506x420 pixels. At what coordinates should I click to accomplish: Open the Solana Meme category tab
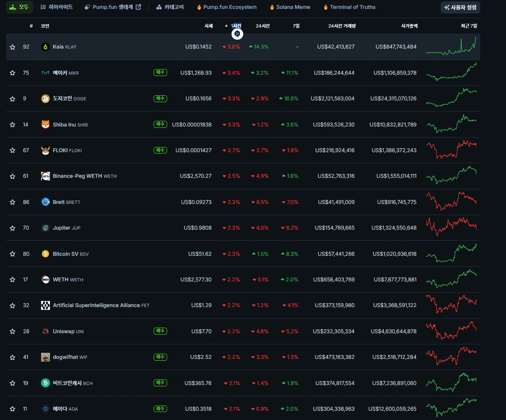click(x=290, y=7)
